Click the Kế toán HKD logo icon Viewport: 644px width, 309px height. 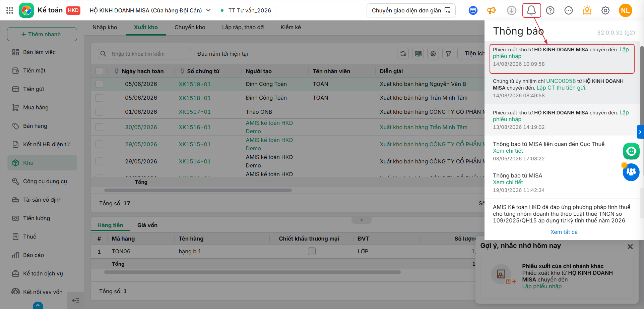(x=26, y=10)
